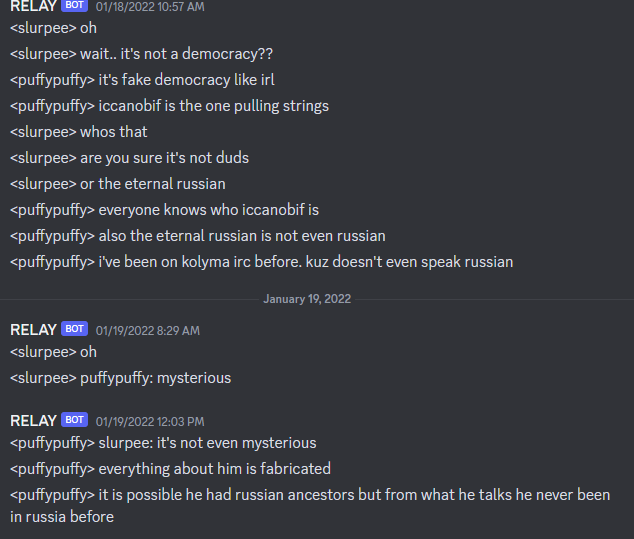Click the January 19, 2022 date divider

tap(307, 299)
